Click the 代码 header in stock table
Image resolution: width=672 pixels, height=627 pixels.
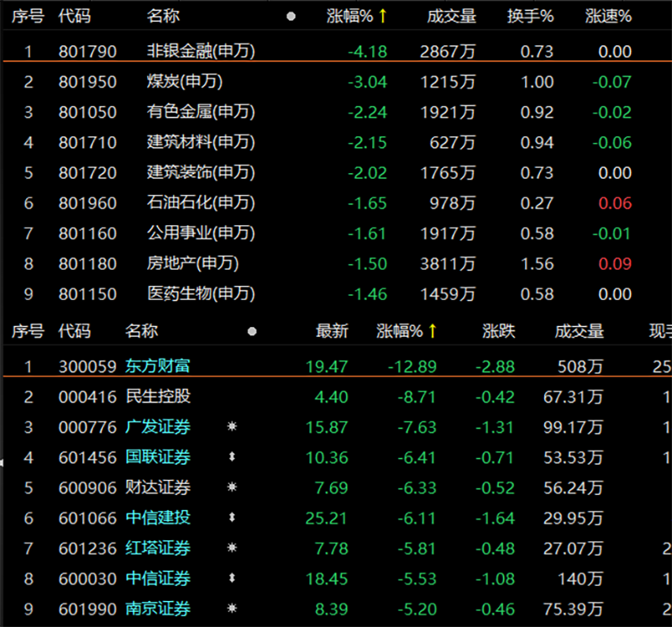click(75, 331)
